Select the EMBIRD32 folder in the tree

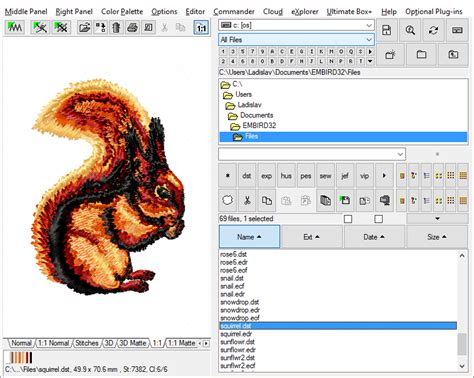pos(259,126)
